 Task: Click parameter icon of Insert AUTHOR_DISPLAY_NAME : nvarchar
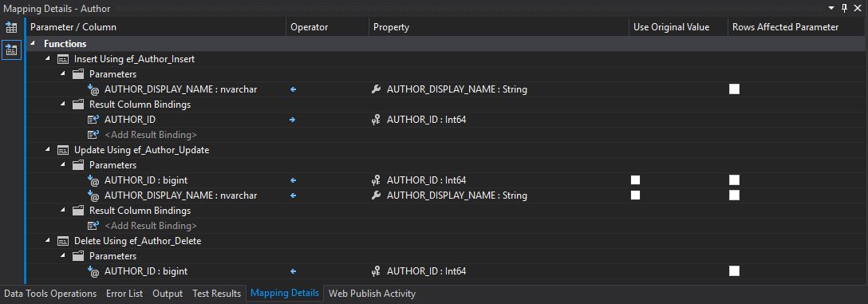(x=93, y=89)
